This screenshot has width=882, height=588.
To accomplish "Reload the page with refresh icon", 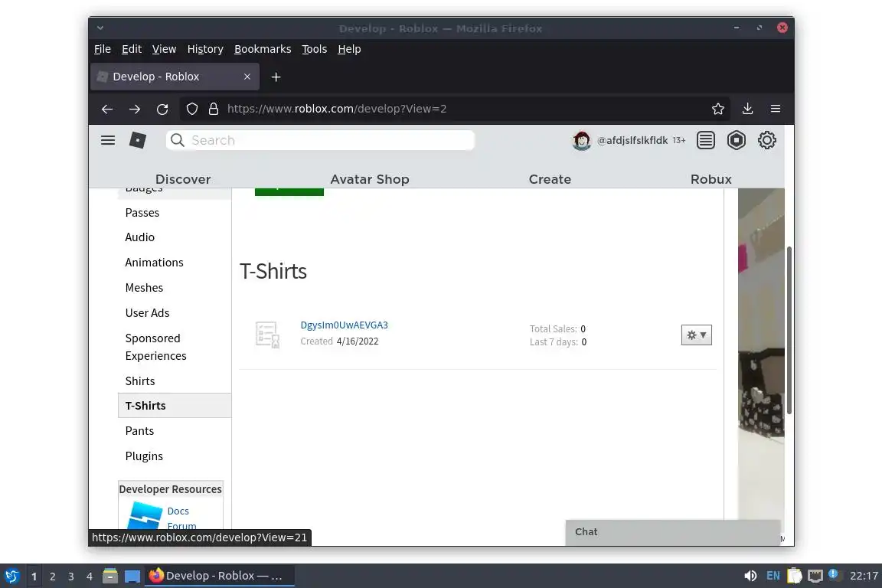I will (162, 109).
